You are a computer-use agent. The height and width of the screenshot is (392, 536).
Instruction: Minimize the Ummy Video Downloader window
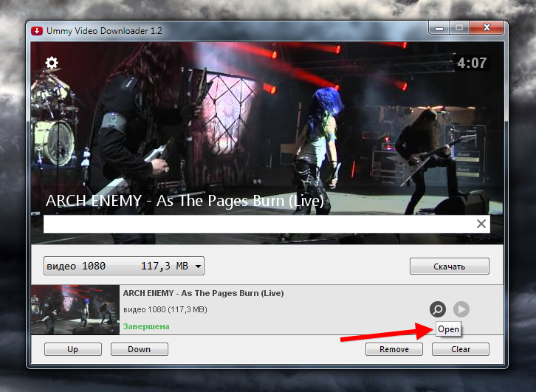[x=439, y=28]
